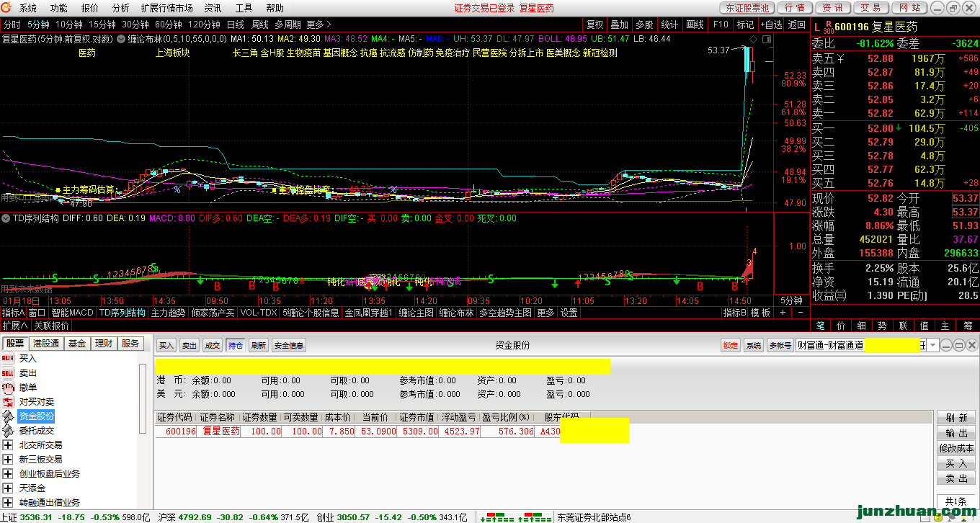This screenshot has height=523, width=980.
Task: Select the 主力趋势 indicator tab
Action: pos(168,313)
